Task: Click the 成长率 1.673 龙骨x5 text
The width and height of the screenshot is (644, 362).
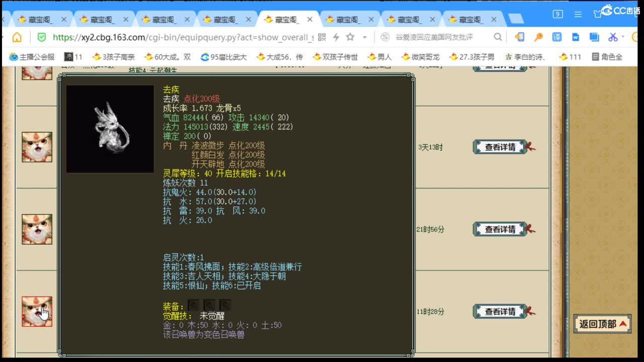Action: [202, 108]
